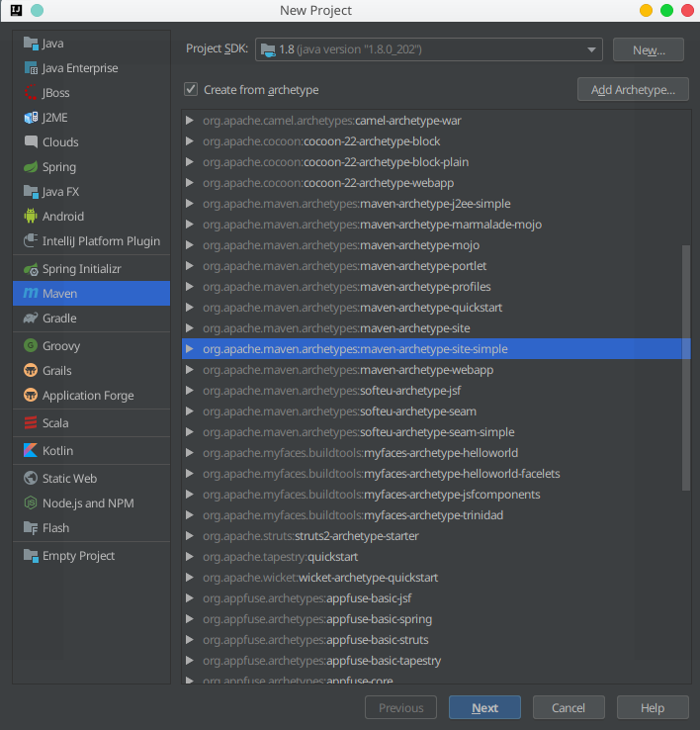Click the Scala icon in sidebar
The image size is (700, 730).
point(31,422)
